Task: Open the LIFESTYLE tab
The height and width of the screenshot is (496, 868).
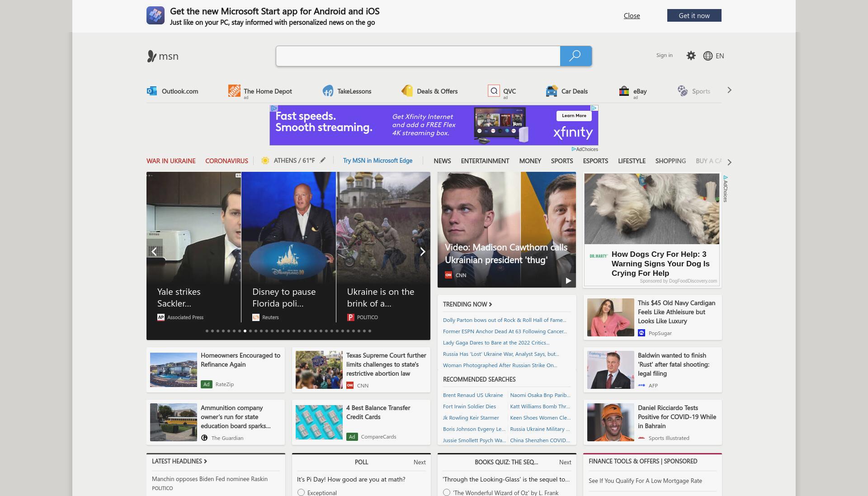Action: click(x=632, y=161)
